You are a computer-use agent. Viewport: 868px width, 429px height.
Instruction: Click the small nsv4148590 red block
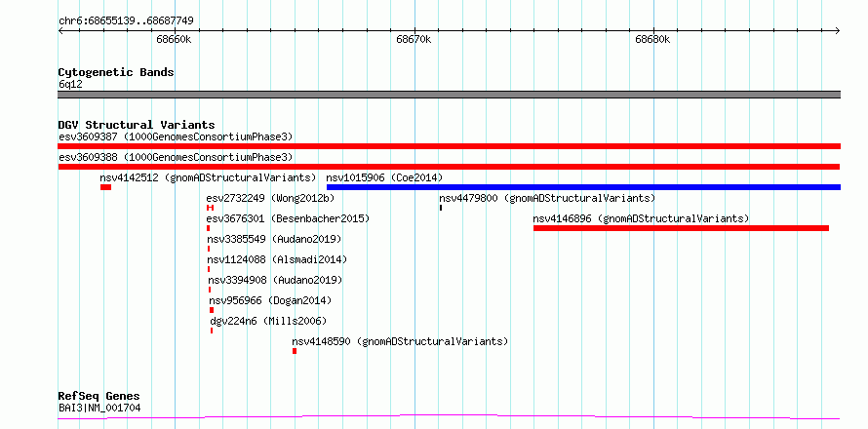(295, 351)
